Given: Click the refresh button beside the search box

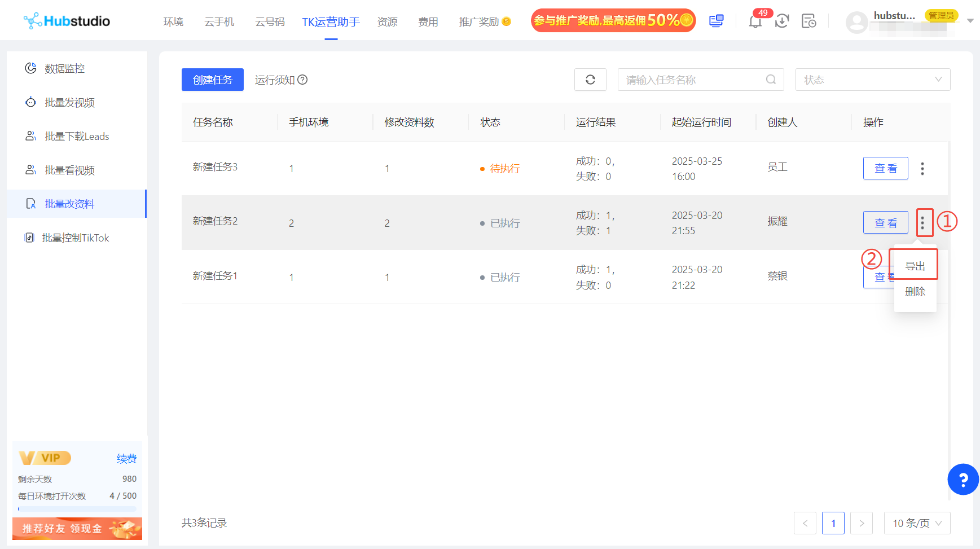Looking at the screenshot, I should 590,80.
